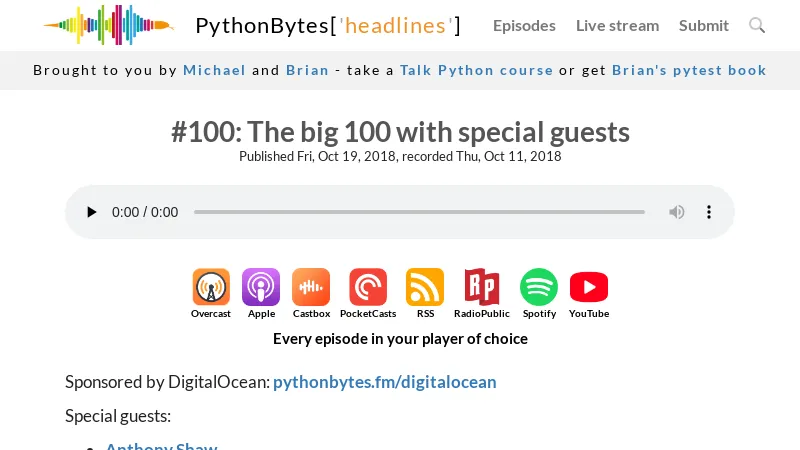Open the RadioPublic icon

click(482, 287)
